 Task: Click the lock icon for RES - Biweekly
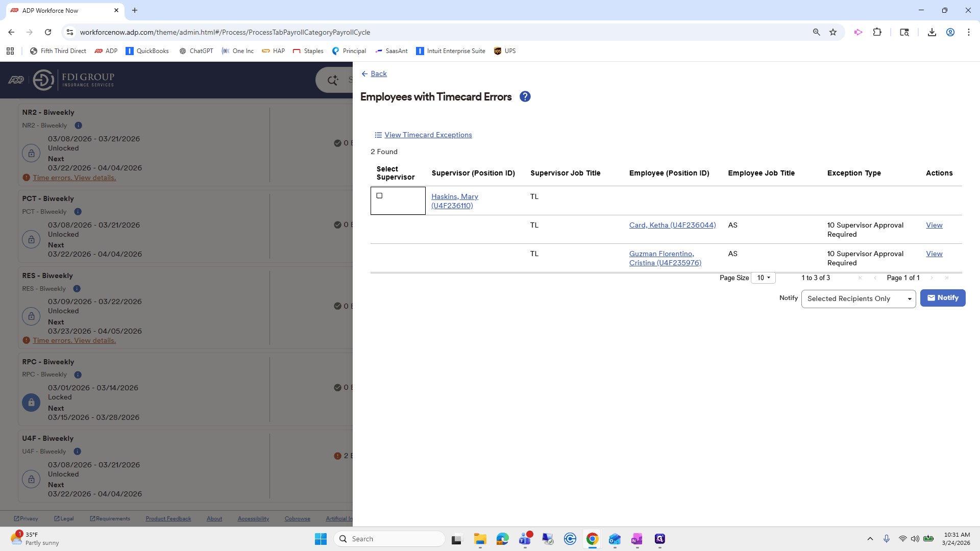[31, 316]
